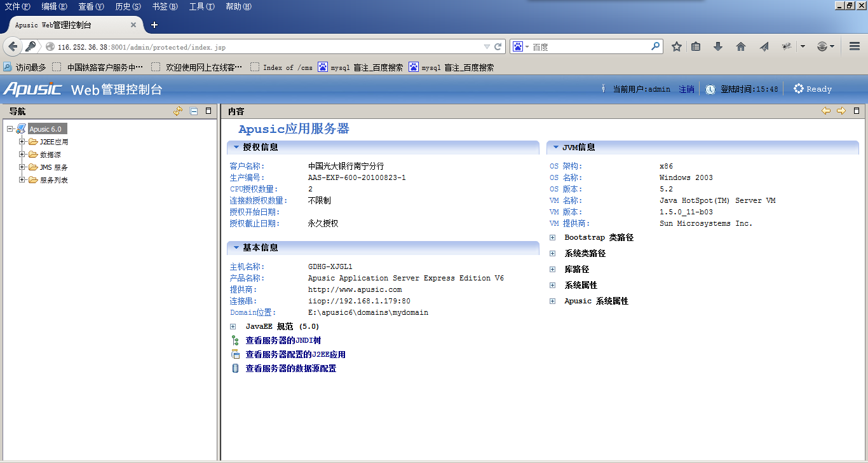Click the database cylinder icon beside 数据源配置
Image resolution: width=868 pixels, height=463 pixels.
235,368
